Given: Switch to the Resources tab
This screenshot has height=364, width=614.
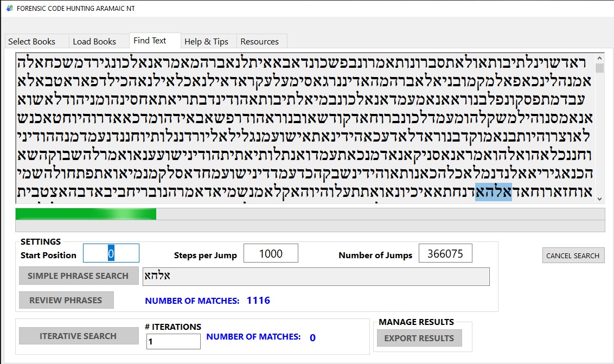Looking at the screenshot, I should 261,41.
